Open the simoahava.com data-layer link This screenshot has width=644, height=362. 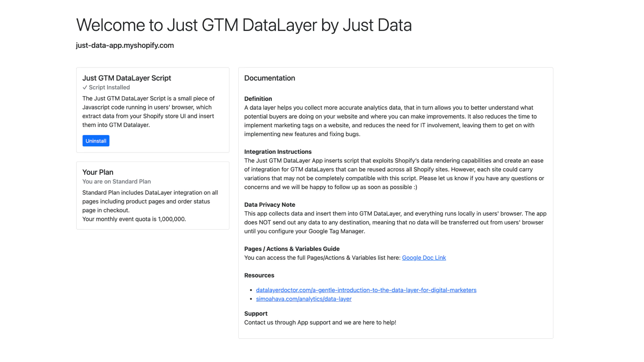(x=303, y=299)
